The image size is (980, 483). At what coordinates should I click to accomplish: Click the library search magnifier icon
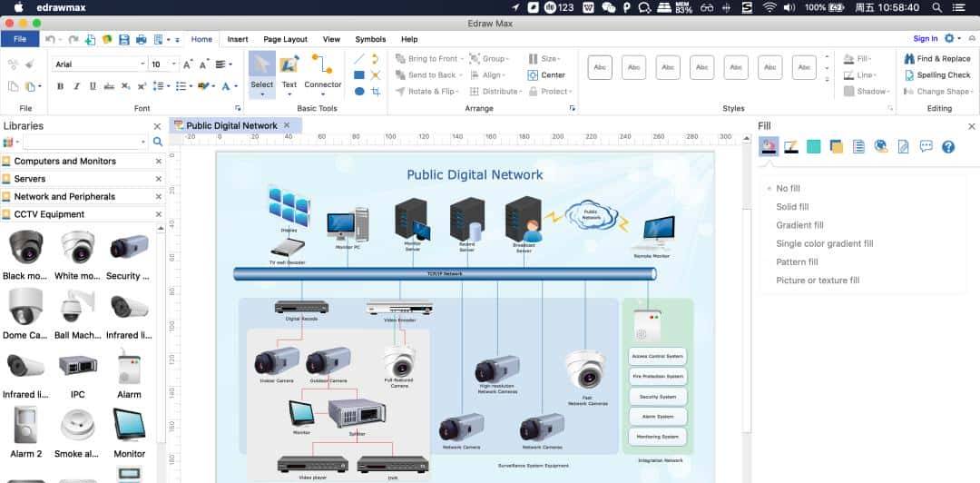[158, 143]
